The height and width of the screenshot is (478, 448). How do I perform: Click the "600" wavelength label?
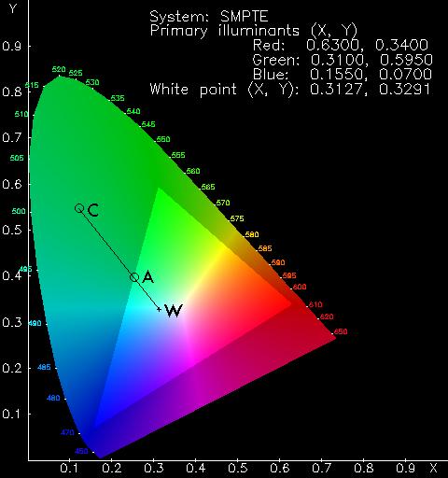tap(300, 287)
